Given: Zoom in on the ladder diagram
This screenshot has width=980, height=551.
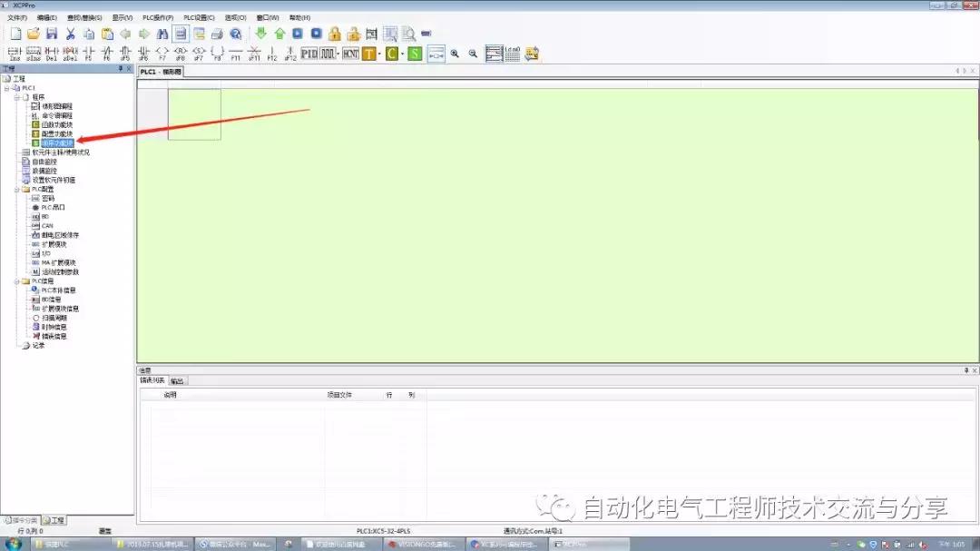Looking at the screenshot, I should point(455,53).
